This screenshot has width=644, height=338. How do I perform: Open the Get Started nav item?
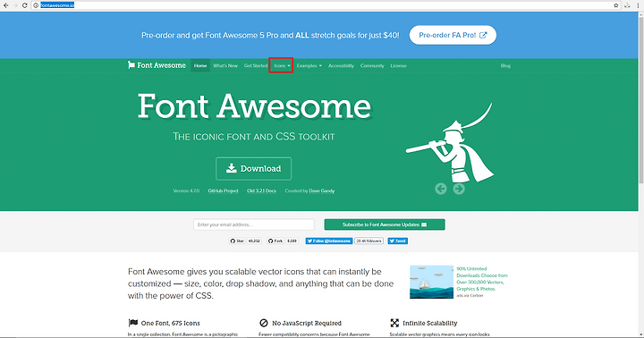click(x=256, y=65)
